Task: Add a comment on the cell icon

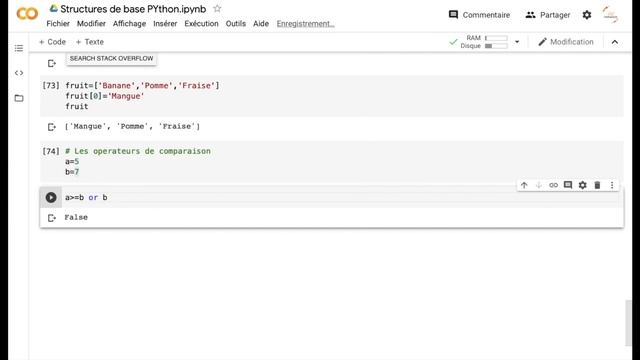Action: point(568,185)
